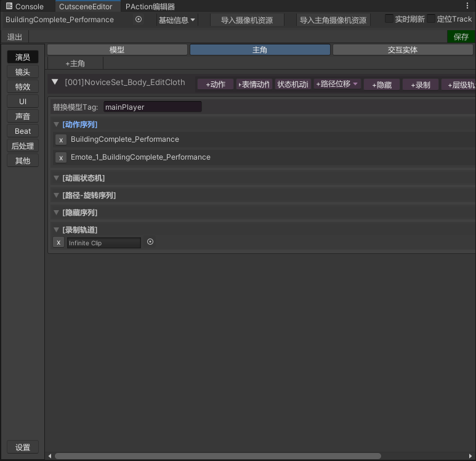
Task: Remove the BuildingComplete_Performance action entry
Action: point(60,140)
